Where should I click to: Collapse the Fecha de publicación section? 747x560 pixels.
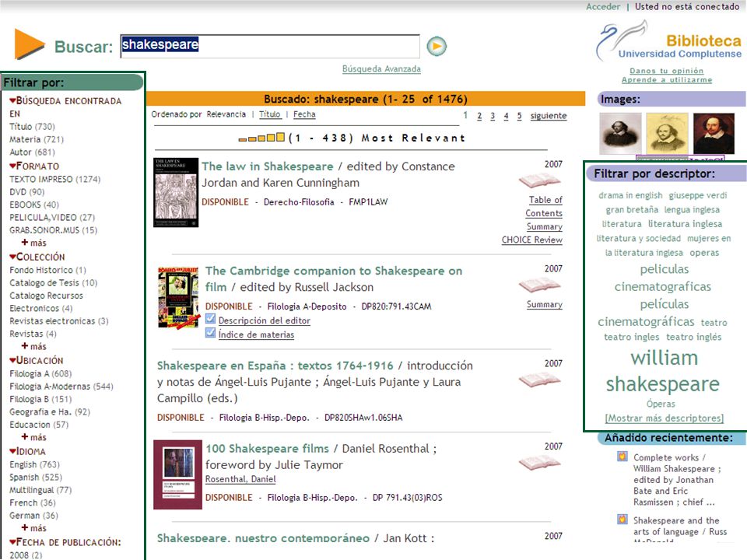coord(12,542)
